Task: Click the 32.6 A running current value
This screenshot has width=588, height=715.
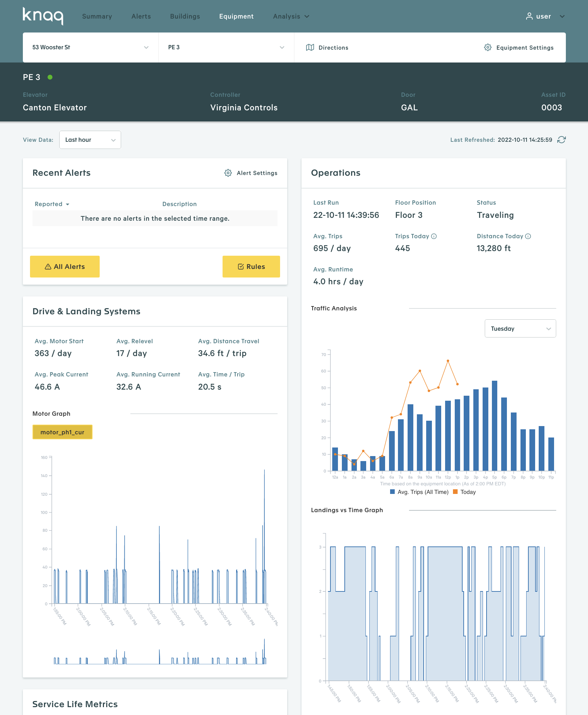Action: pyautogui.click(x=129, y=387)
